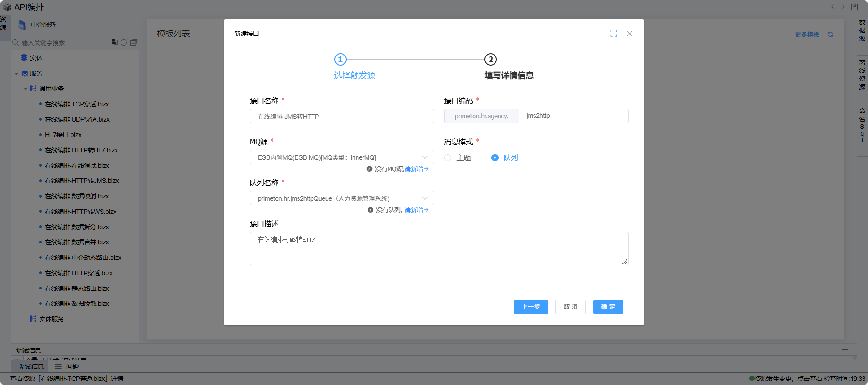Screen dimensions: 868x385
Task: Click the minimize icon of the 调试信息 panel
Action: tap(845, 350)
